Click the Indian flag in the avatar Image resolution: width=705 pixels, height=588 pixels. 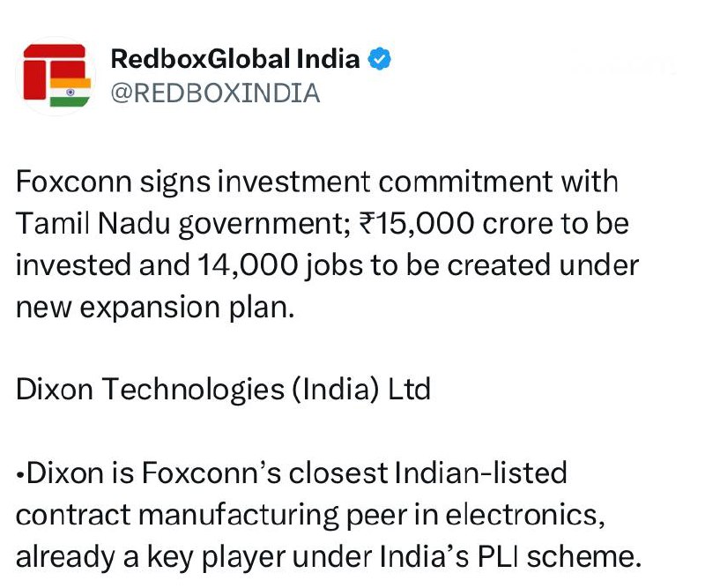pyautogui.click(x=70, y=93)
